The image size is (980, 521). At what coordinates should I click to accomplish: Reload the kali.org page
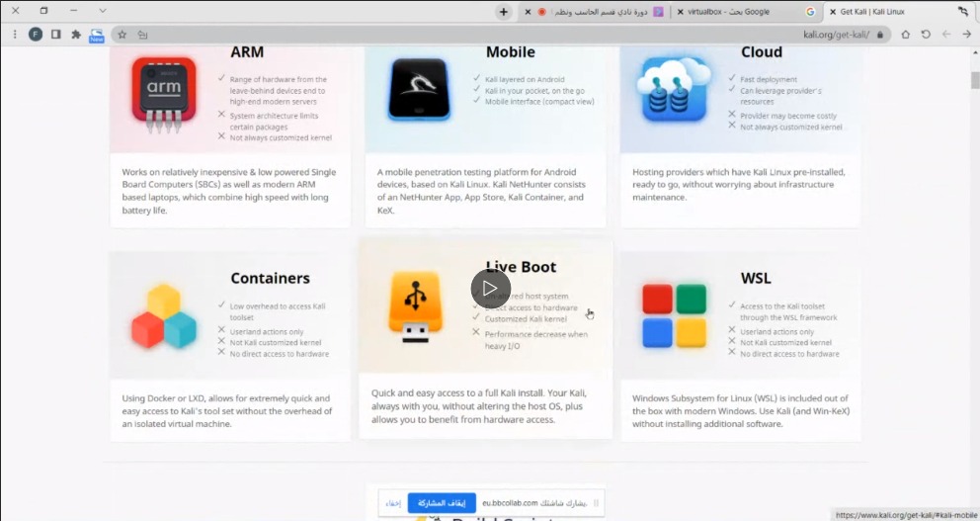(x=926, y=35)
